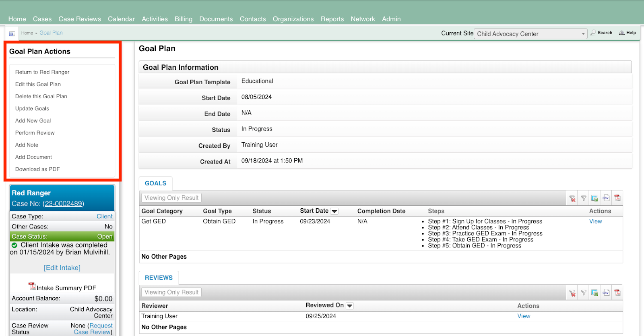Open filter funnel for Reviews table
Image resolution: width=644 pixels, height=336 pixels.
[584, 293]
